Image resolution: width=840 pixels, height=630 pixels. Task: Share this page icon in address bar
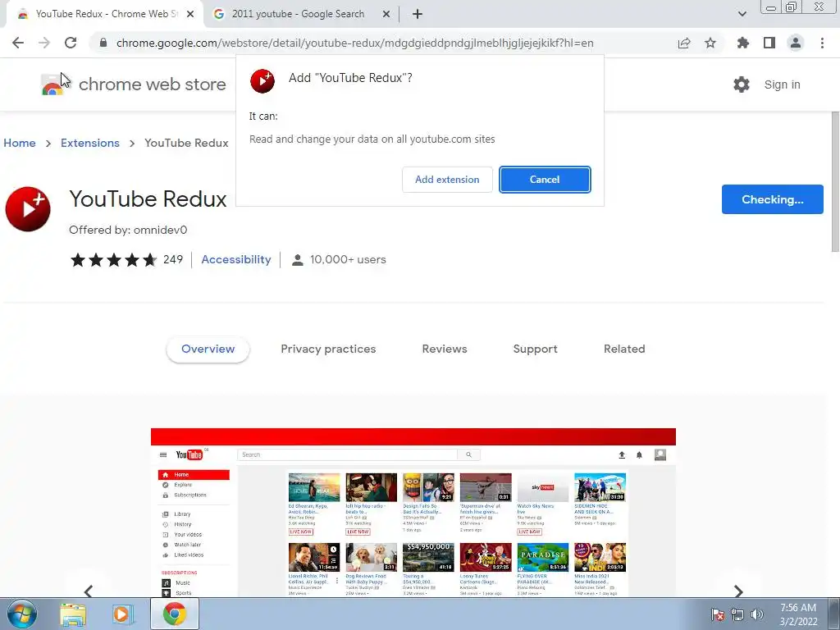pyautogui.click(x=684, y=43)
